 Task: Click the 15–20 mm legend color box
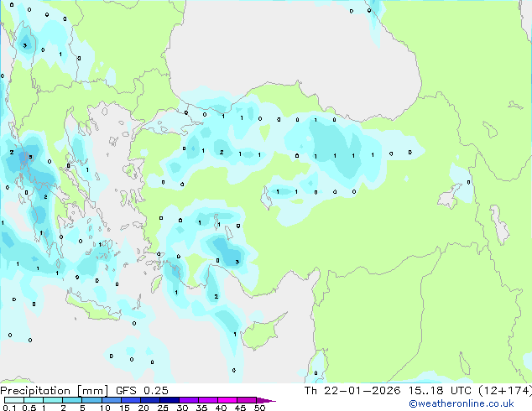[133, 400]
